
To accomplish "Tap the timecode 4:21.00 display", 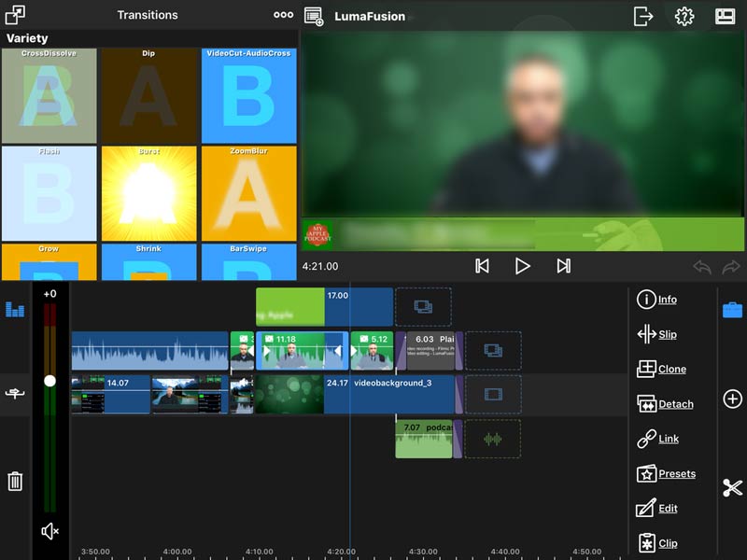I will pyautogui.click(x=320, y=266).
